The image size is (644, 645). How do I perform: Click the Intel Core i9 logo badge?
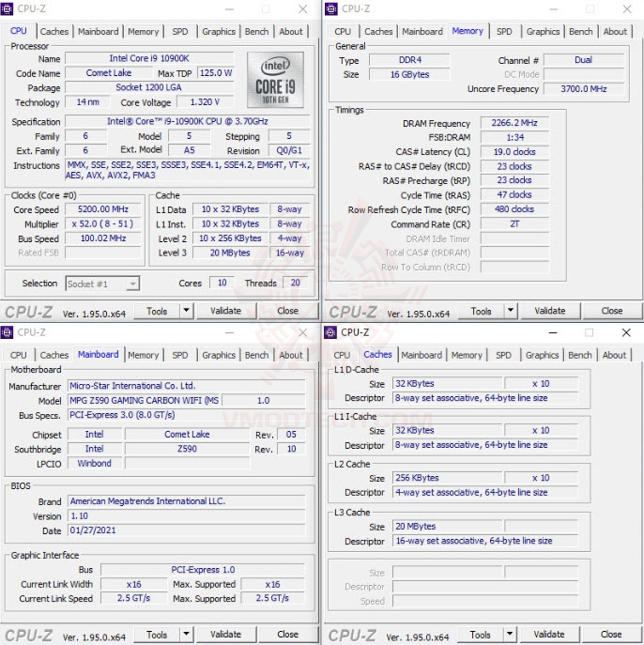pyautogui.click(x=275, y=80)
